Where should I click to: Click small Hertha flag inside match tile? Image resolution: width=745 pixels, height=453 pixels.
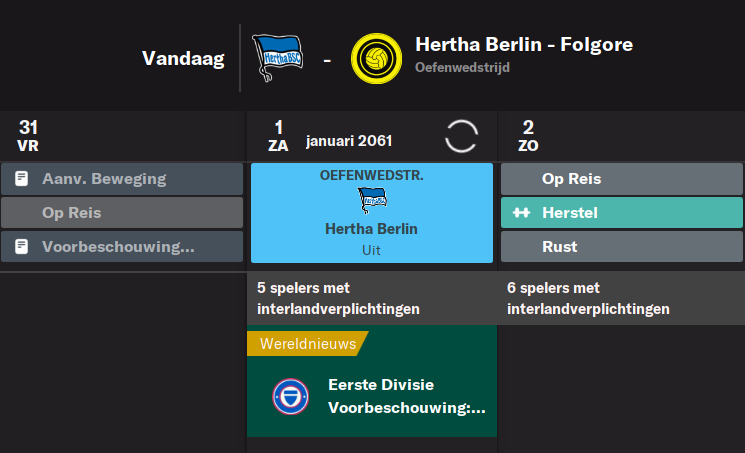coord(372,200)
